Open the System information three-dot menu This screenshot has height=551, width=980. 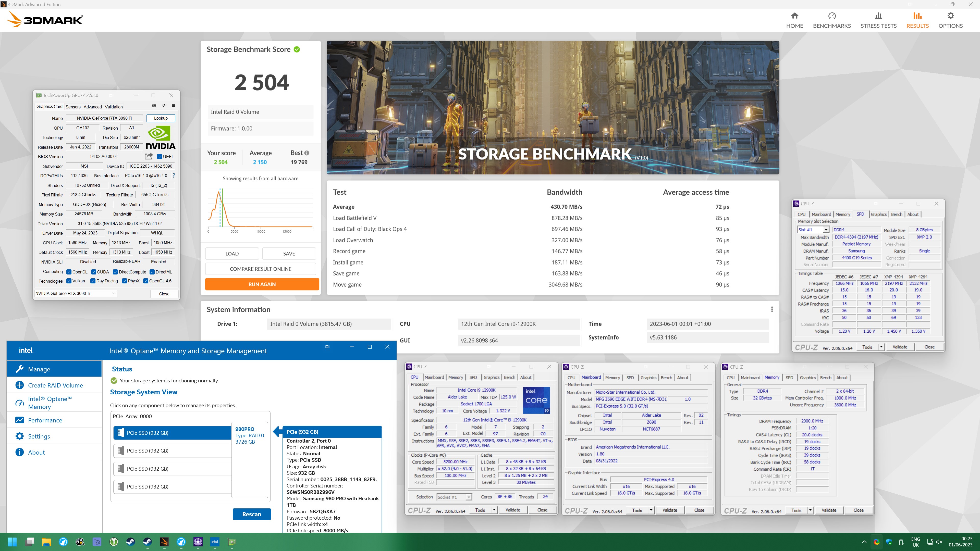coord(772,309)
